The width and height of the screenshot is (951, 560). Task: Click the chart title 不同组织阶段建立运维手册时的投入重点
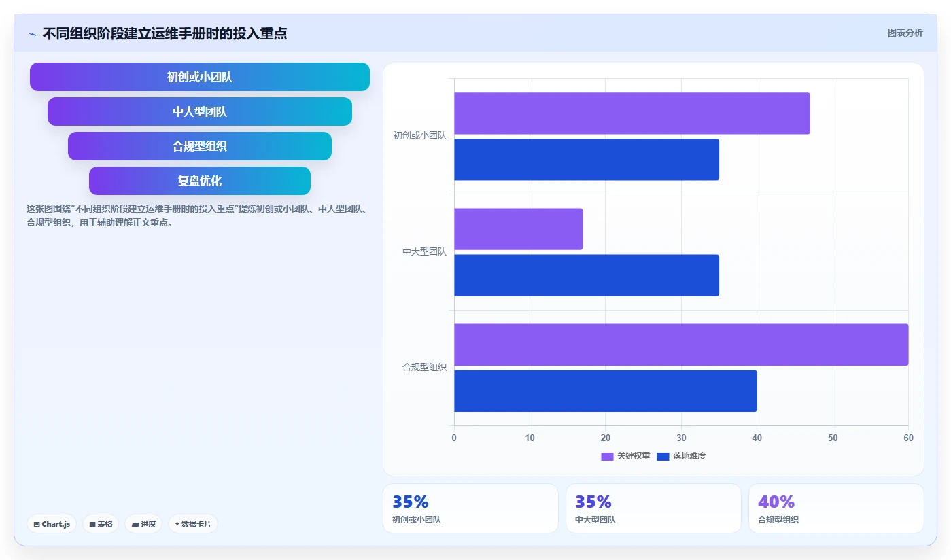pos(165,33)
